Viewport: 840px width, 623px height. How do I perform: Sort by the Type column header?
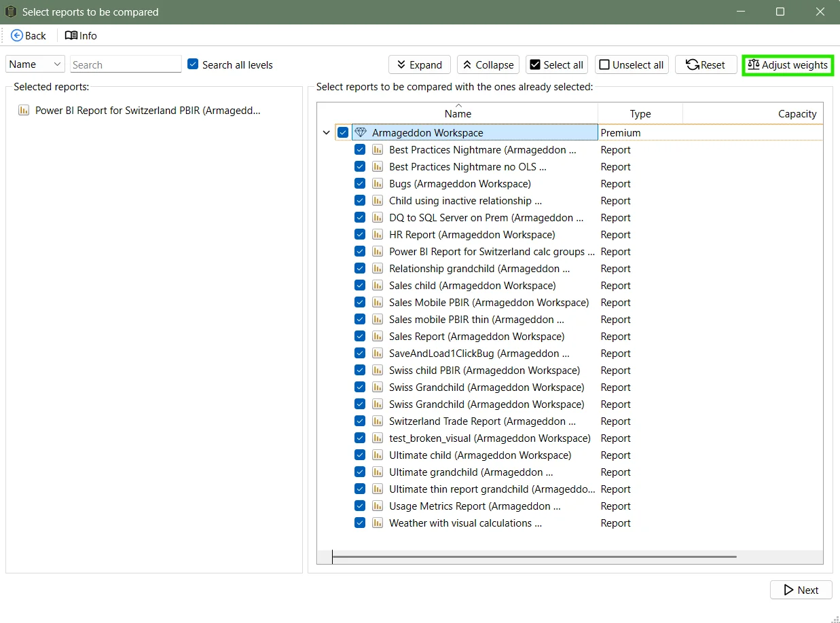click(x=640, y=113)
